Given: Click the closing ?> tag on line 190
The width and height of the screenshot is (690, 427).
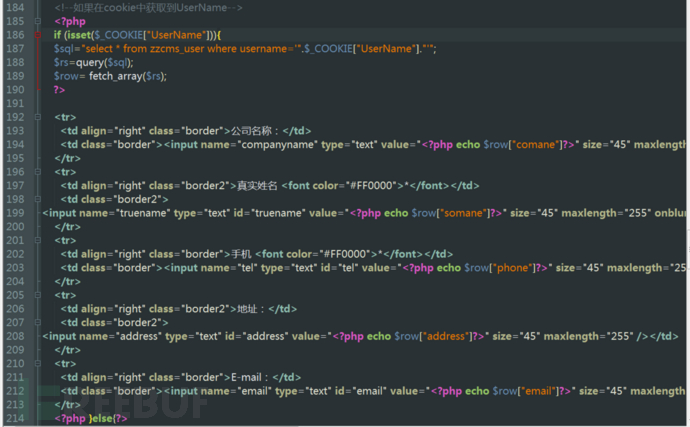Looking at the screenshot, I should point(59,90).
